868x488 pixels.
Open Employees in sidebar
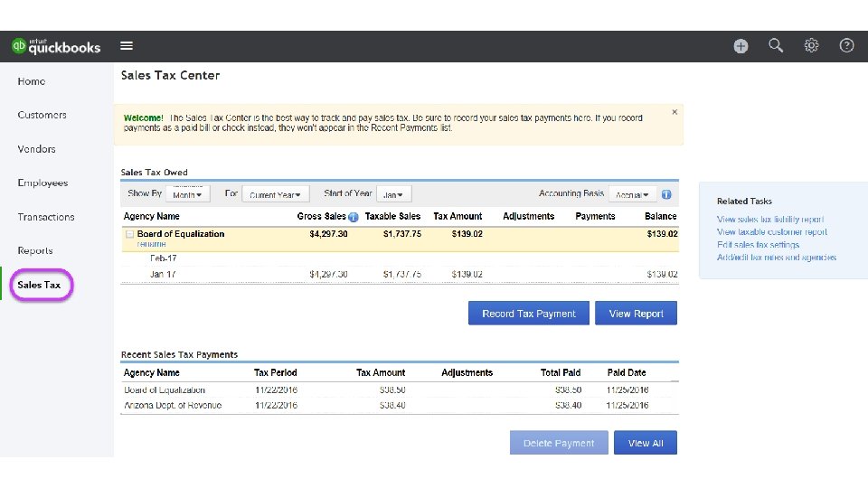(x=42, y=183)
